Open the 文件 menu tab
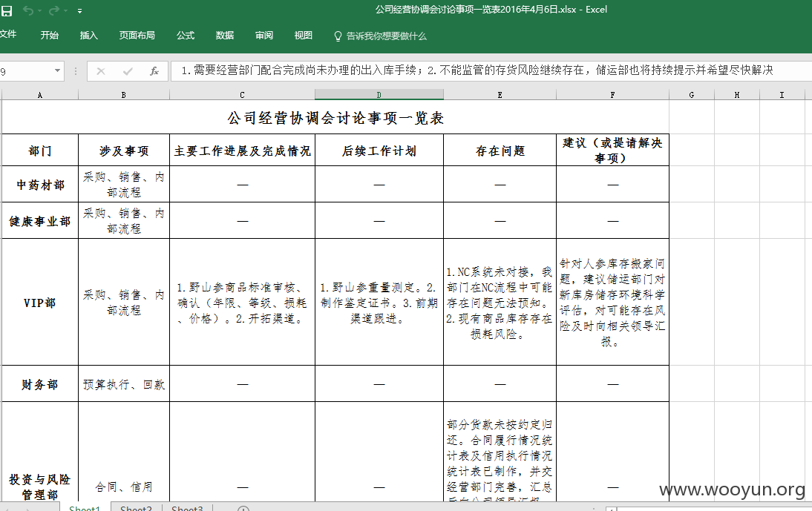This screenshot has width=812, height=511. coord(7,34)
